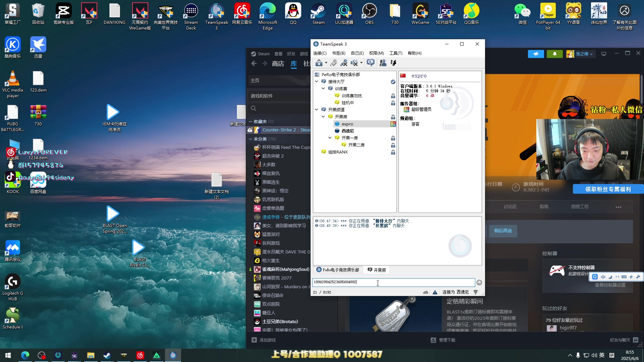Click the super admin badge beside expro
This screenshot has height=362, width=644.
[393, 124]
